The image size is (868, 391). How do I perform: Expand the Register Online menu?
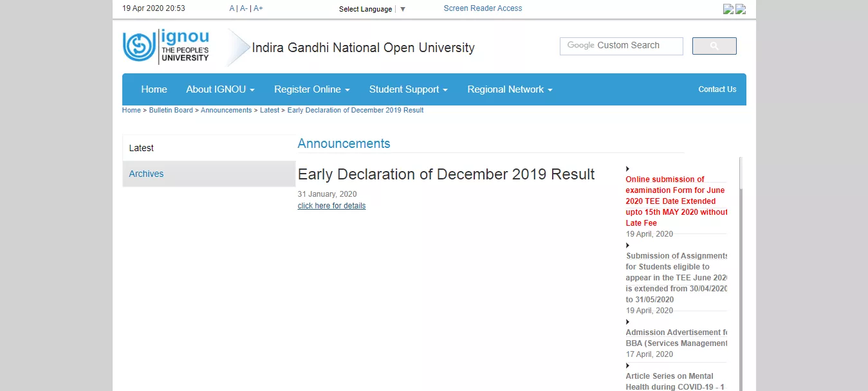click(x=311, y=89)
